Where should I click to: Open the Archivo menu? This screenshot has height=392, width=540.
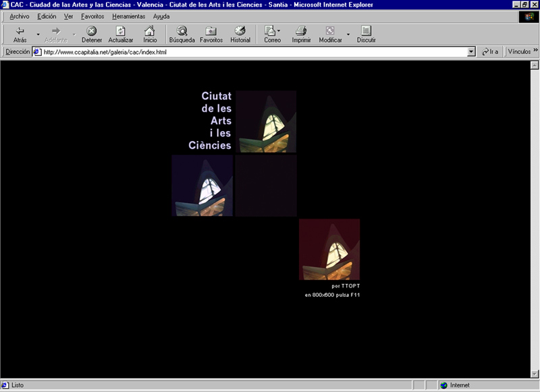point(20,16)
